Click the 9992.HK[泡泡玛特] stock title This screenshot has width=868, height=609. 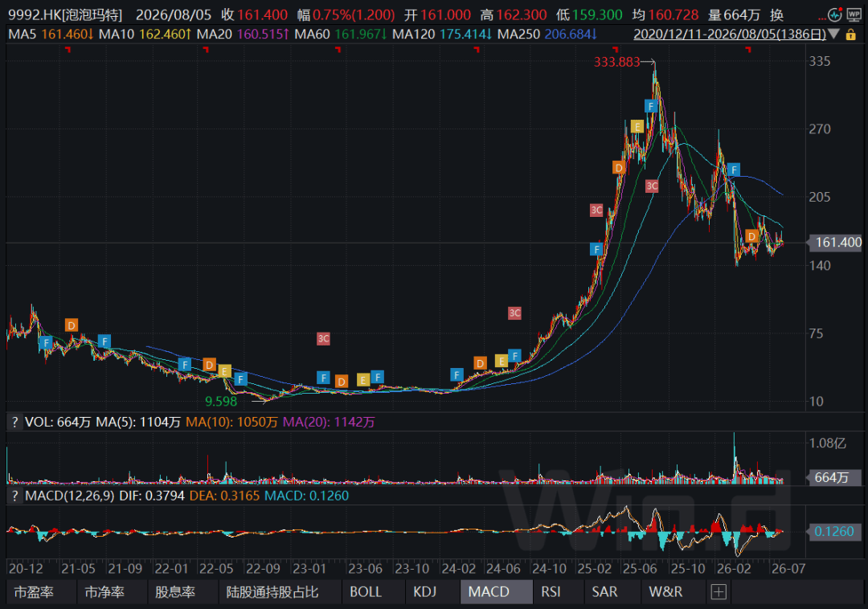tap(65, 15)
